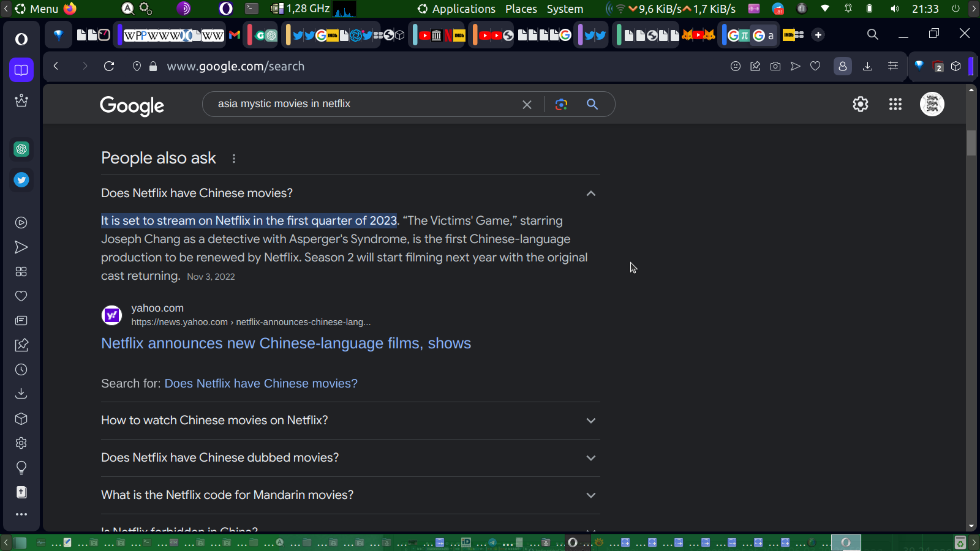Send page to My Flow from address bar

[x=795, y=66]
